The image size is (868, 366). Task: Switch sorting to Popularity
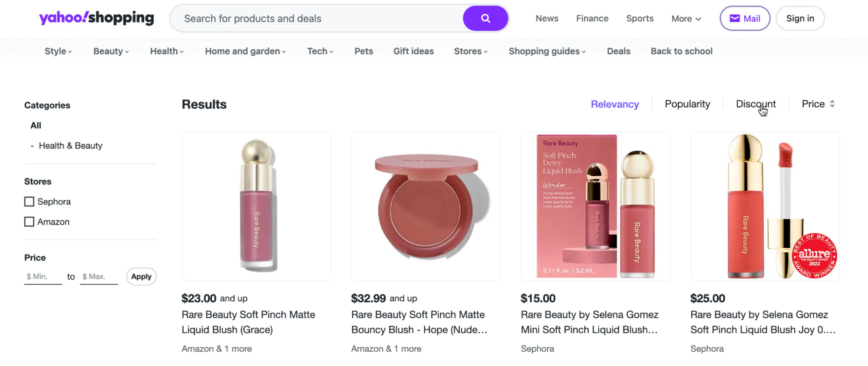(687, 104)
